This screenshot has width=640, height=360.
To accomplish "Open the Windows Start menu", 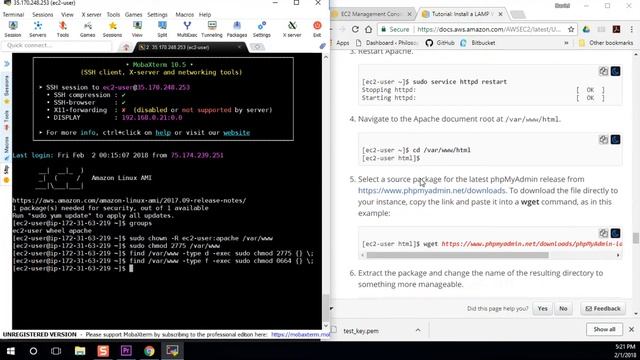I will tap(11, 351).
